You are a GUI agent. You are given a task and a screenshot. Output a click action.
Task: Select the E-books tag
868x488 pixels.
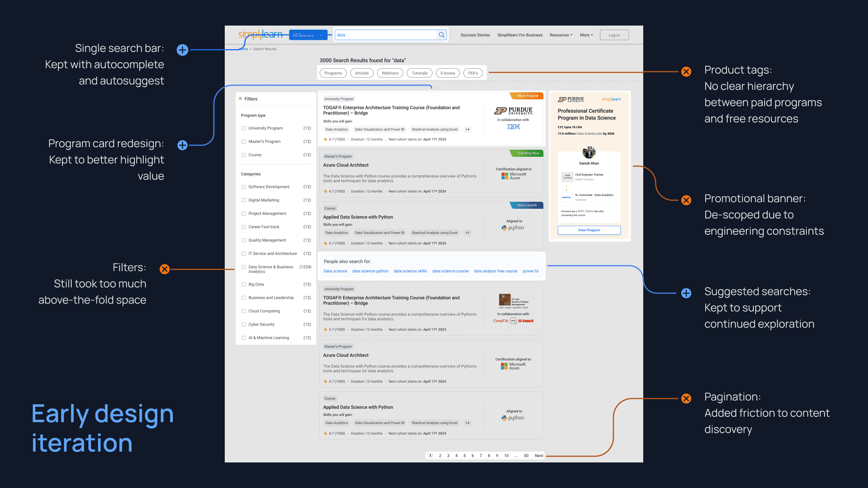click(x=448, y=73)
